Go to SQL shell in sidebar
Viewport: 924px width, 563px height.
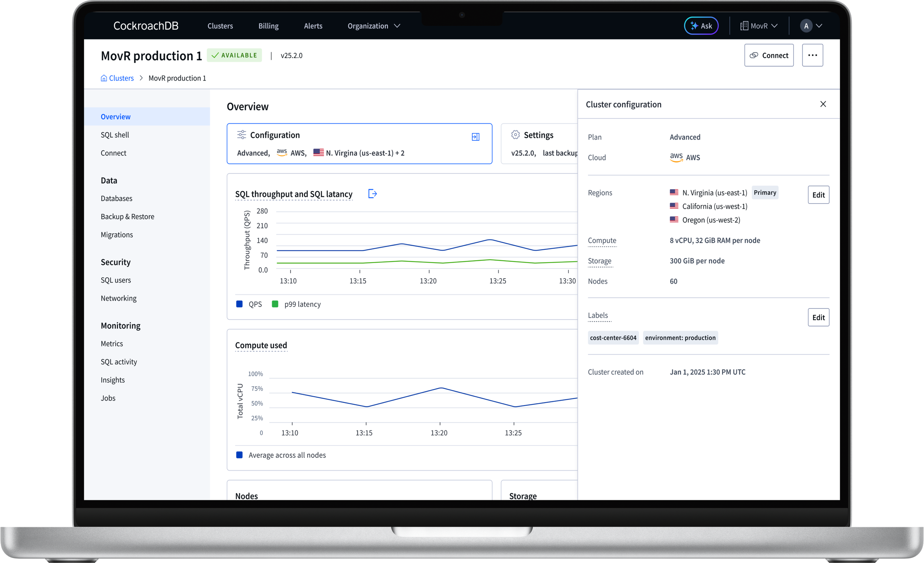[115, 134]
